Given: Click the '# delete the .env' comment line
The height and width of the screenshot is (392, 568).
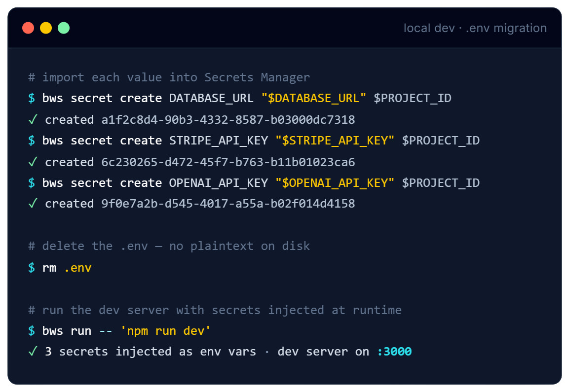Looking at the screenshot, I should (169, 246).
